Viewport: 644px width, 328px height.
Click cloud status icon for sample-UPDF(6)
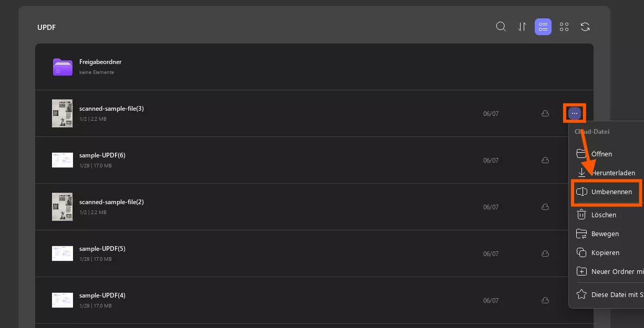pyautogui.click(x=545, y=160)
